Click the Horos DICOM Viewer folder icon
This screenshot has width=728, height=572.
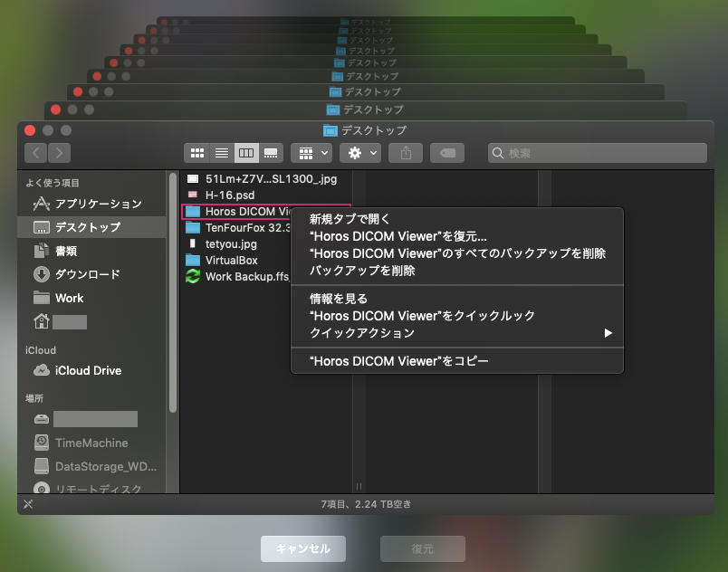193,212
